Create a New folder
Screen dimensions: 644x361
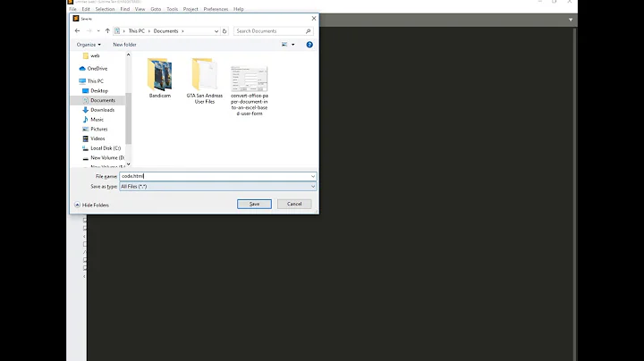(124, 45)
